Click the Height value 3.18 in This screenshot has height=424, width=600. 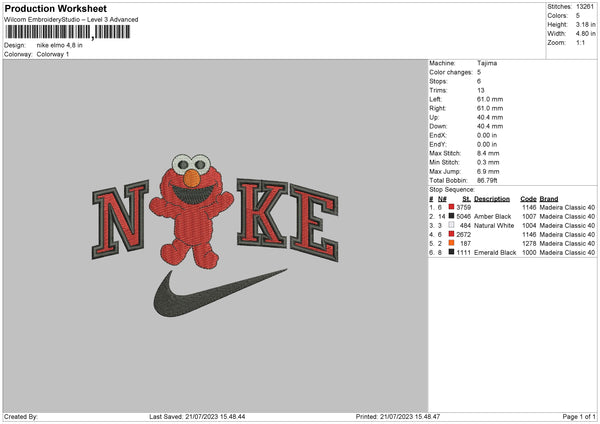(585, 24)
